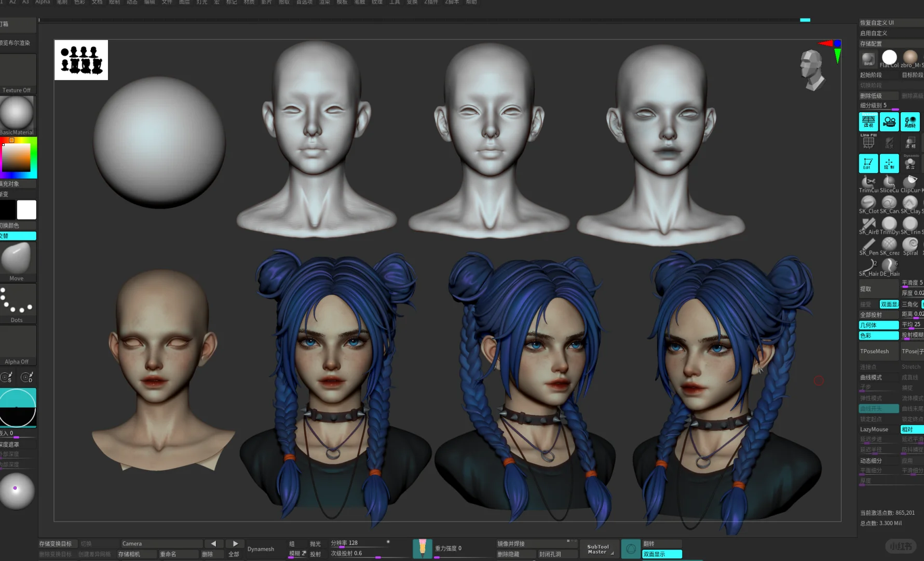Open the Alpha menu

point(43,2)
